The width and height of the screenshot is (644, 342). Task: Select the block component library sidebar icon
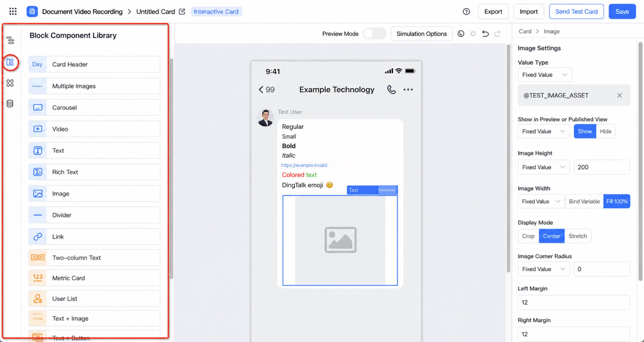[x=10, y=62]
